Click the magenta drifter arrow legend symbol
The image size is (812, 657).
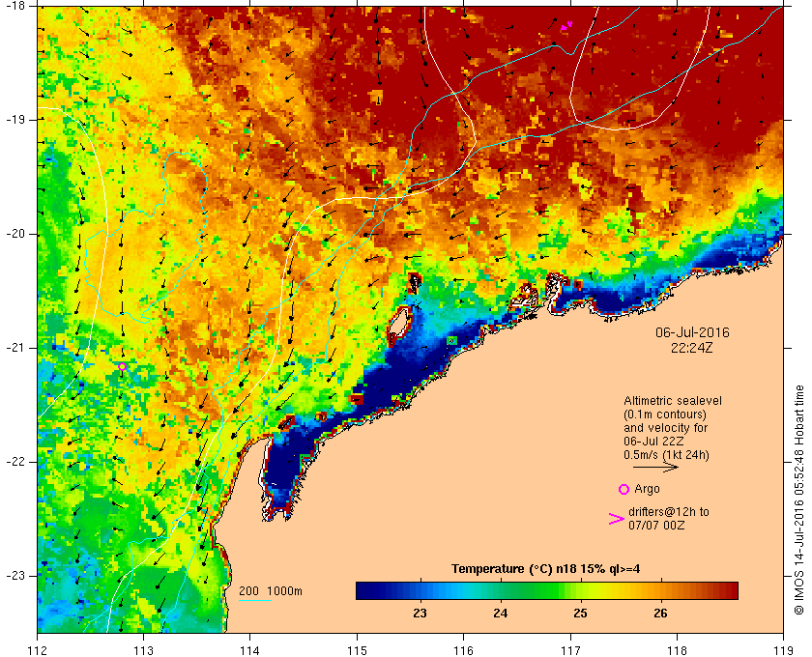click(617, 519)
